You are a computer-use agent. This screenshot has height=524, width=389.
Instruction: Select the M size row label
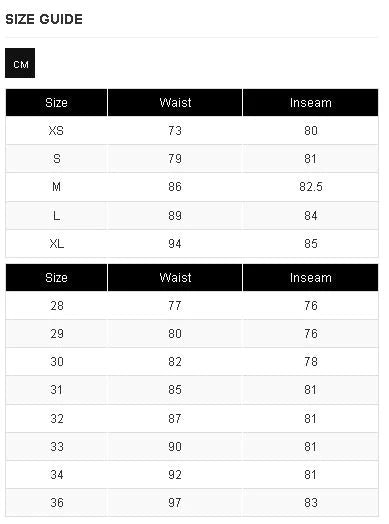[x=56, y=187]
